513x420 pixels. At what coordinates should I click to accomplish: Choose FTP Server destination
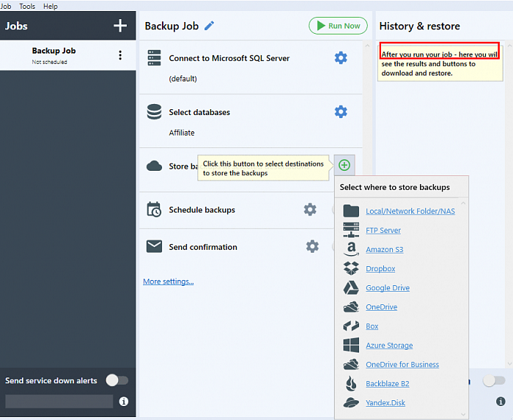click(383, 230)
